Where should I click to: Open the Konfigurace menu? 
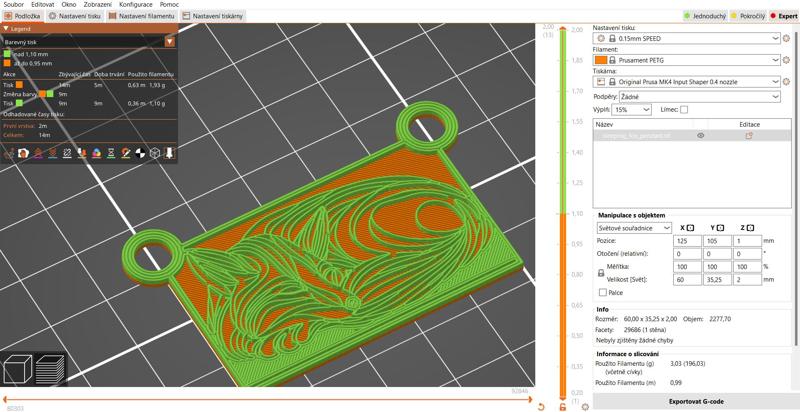pos(135,4)
